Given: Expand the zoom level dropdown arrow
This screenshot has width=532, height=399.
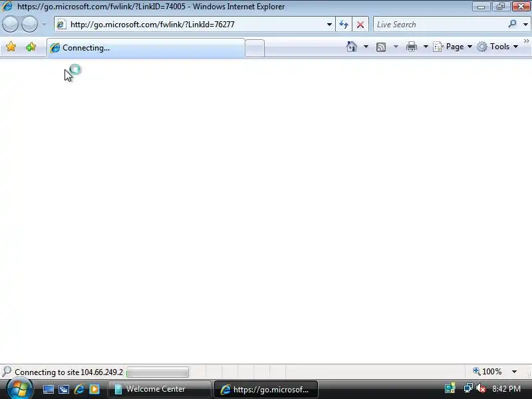Looking at the screenshot, I should [514, 372].
